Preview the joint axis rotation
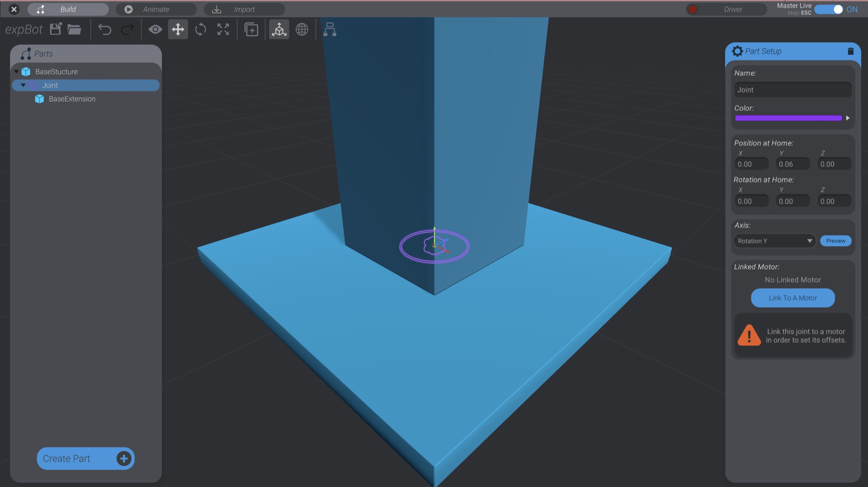Viewport: 868px width, 487px height. point(835,241)
